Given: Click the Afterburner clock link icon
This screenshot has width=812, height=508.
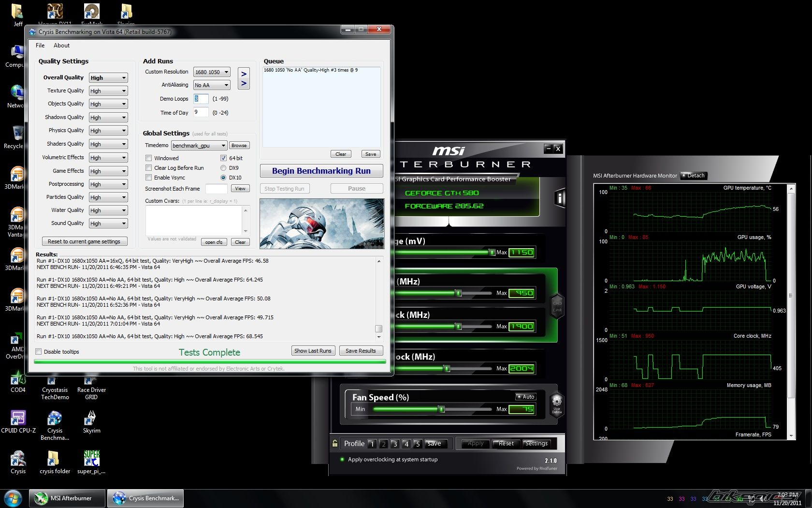Looking at the screenshot, I should (x=557, y=306).
